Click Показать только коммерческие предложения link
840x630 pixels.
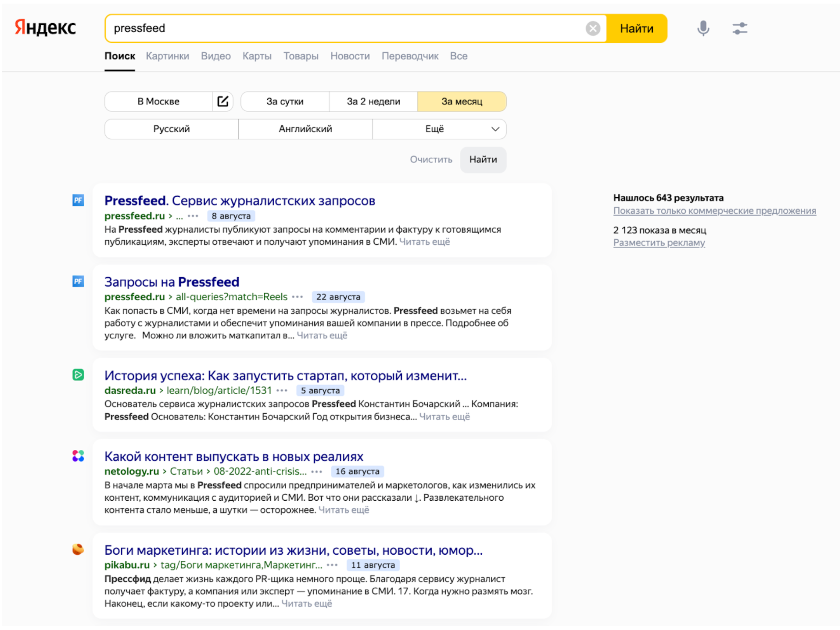pos(715,211)
